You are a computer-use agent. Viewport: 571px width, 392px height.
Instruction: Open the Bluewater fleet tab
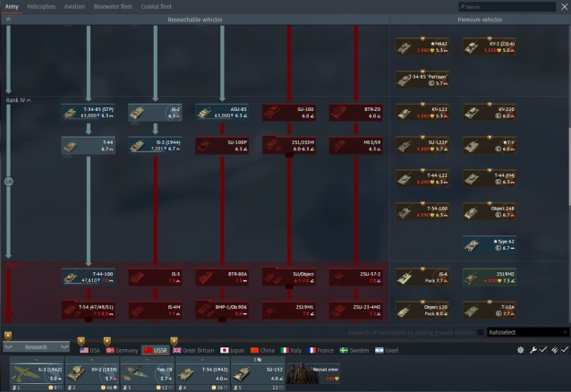click(111, 6)
